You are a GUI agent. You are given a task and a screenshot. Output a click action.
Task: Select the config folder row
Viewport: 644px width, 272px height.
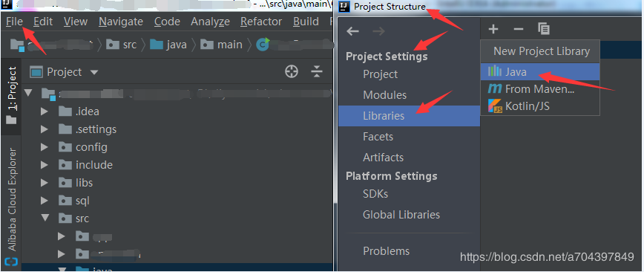177,147
